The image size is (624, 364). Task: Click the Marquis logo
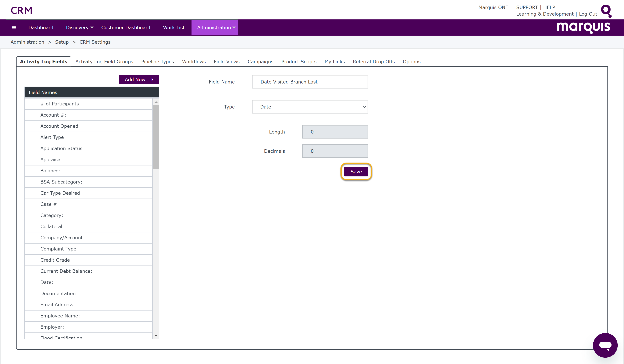(x=583, y=27)
